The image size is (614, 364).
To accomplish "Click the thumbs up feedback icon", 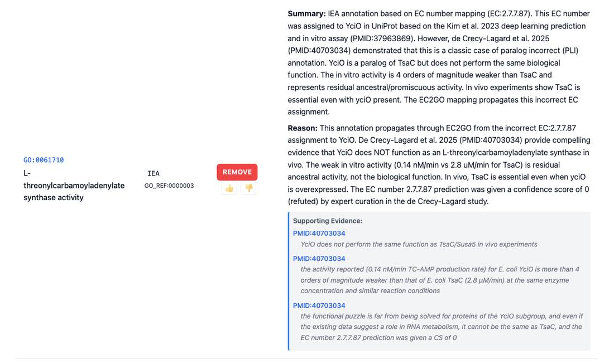I will pyautogui.click(x=229, y=188).
